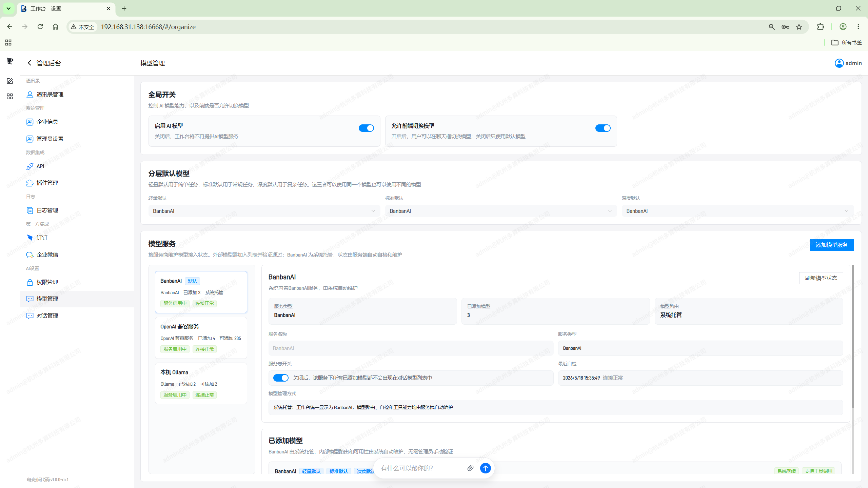
Task: Open the 所有书签 bookmarks folder
Action: point(847,42)
